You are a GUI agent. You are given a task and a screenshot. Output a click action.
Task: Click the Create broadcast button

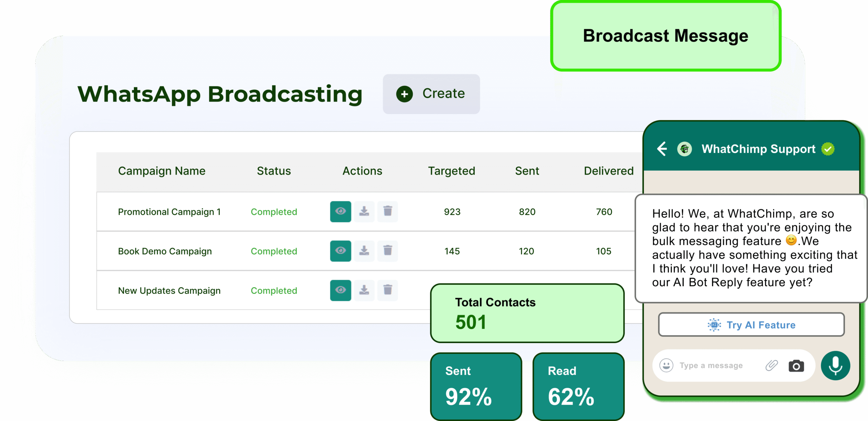point(431,94)
